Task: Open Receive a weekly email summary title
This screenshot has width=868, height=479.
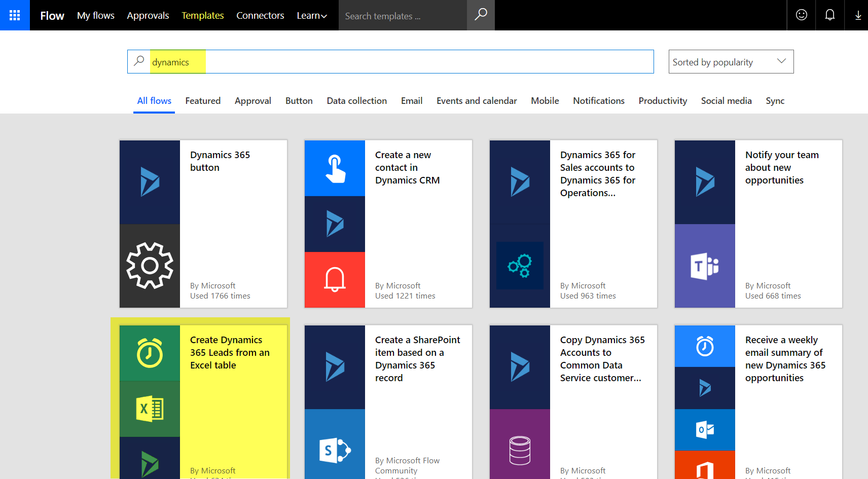Action: tap(785, 359)
